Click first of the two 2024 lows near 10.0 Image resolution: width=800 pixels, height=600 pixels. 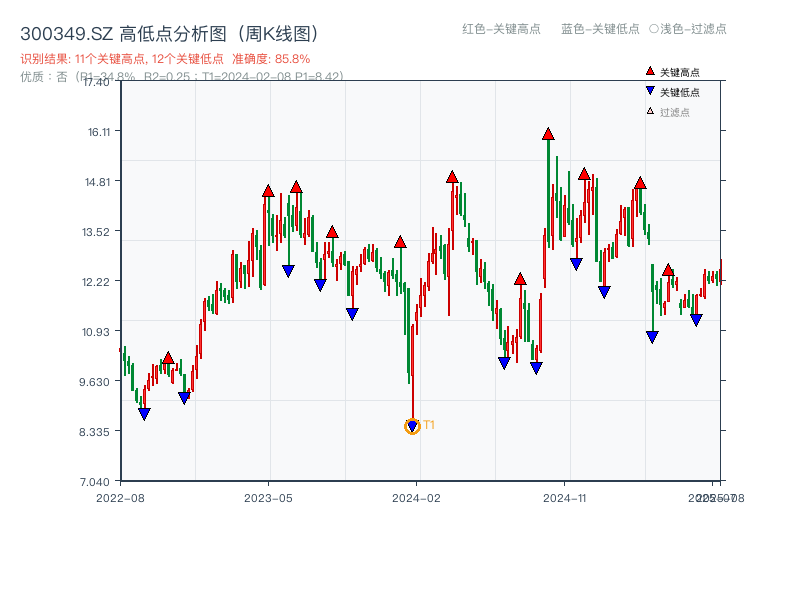(504, 363)
